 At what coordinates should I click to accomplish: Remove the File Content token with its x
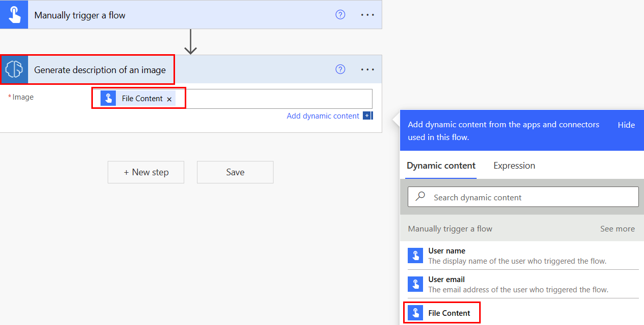[169, 99]
